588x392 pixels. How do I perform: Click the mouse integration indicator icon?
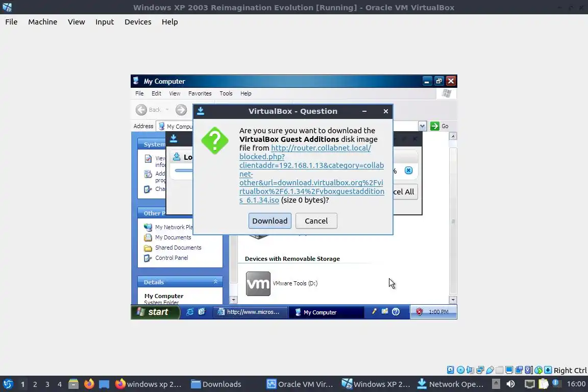pyautogui.click(x=538, y=370)
